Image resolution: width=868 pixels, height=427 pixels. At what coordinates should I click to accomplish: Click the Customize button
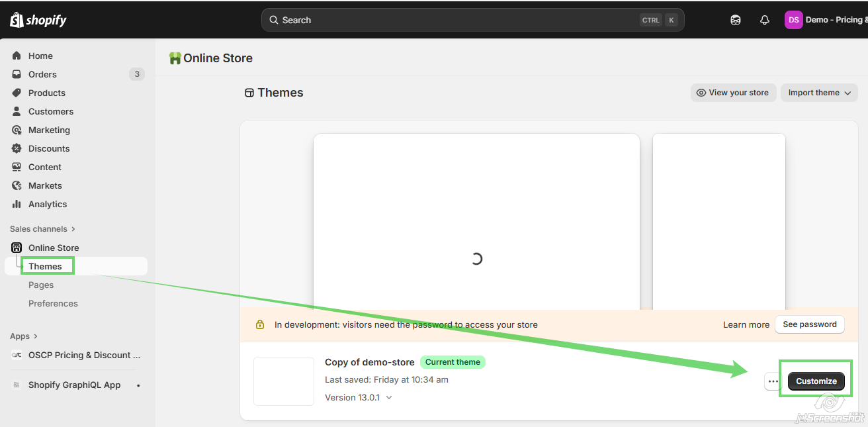point(816,381)
